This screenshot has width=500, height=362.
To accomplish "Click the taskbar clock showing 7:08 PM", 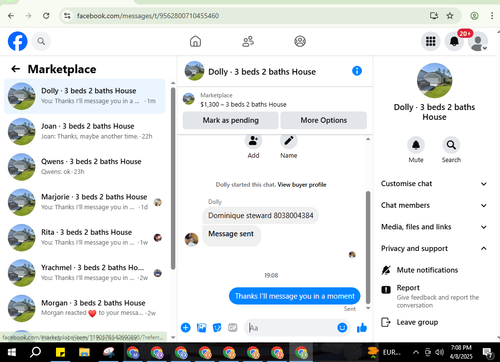I will (461, 352).
